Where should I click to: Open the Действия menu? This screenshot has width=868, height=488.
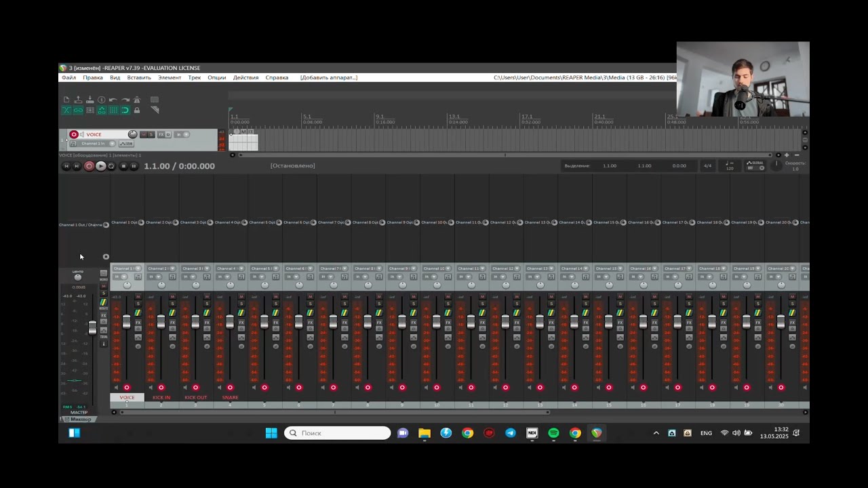(x=245, y=77)
